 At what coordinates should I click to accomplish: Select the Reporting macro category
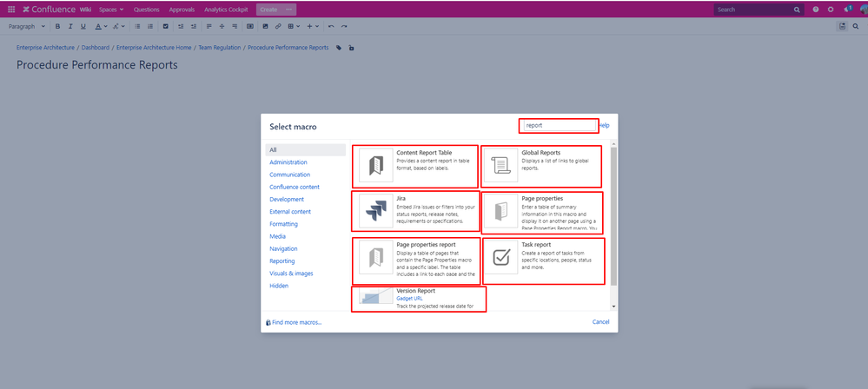282,260
